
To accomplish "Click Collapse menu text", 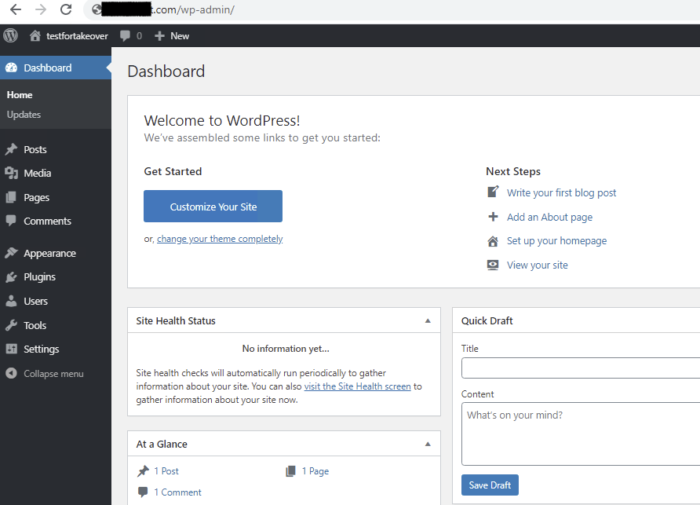I will click(x=54, y=373).
